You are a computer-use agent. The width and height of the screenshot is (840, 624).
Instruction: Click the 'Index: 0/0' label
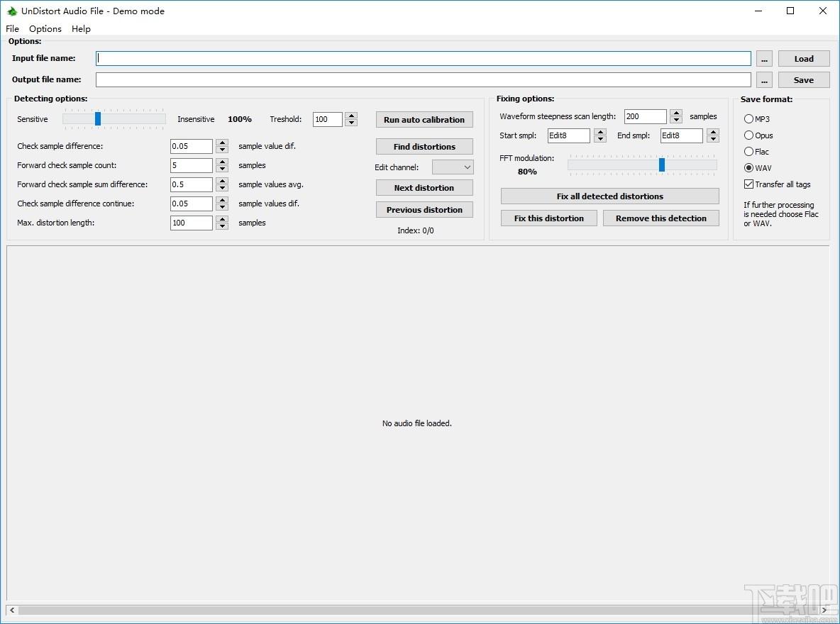[416, 230]
